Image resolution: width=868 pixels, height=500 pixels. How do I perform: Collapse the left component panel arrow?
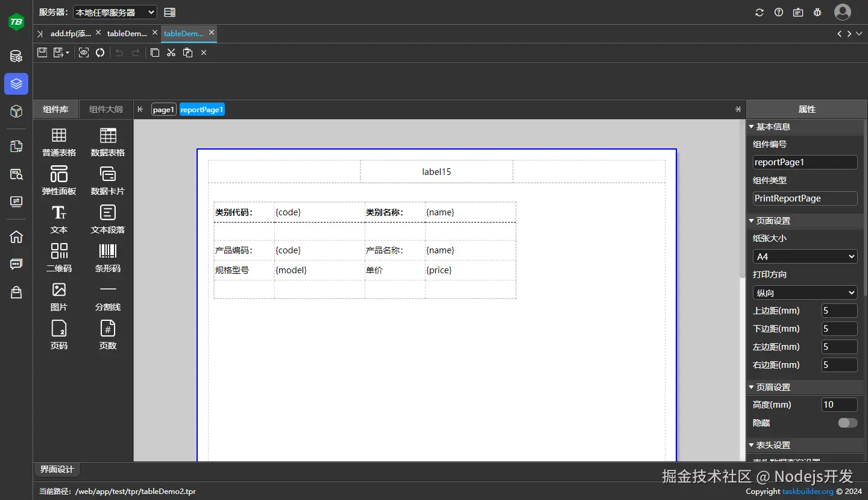140,109
